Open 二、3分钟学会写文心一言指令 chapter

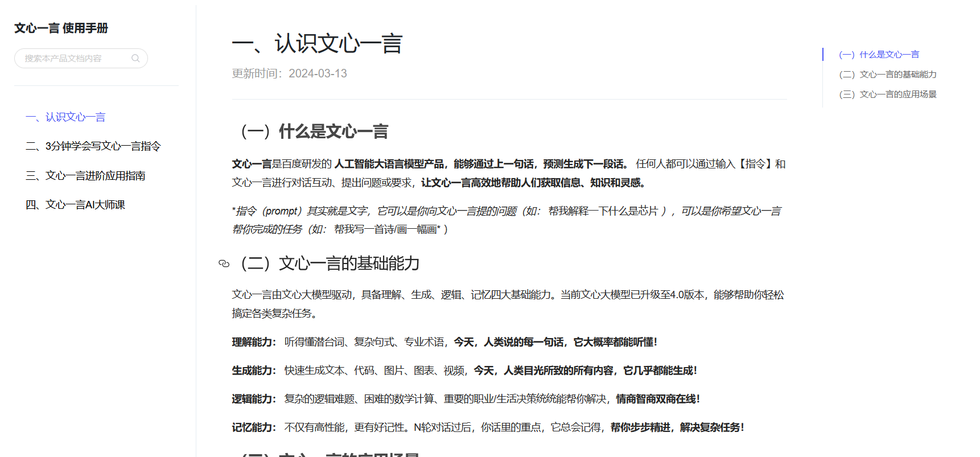coord(93,146)
